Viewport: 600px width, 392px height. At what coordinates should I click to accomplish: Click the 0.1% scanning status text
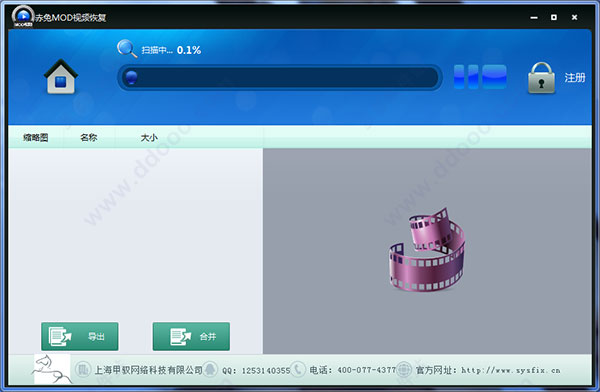(189, 50)
